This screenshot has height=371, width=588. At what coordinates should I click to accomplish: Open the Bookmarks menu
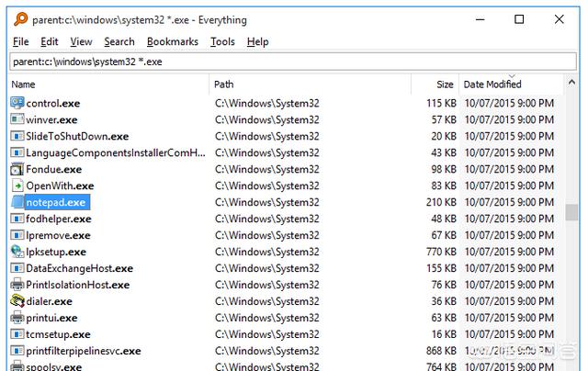pyautogui.click(x=173, y=41)
